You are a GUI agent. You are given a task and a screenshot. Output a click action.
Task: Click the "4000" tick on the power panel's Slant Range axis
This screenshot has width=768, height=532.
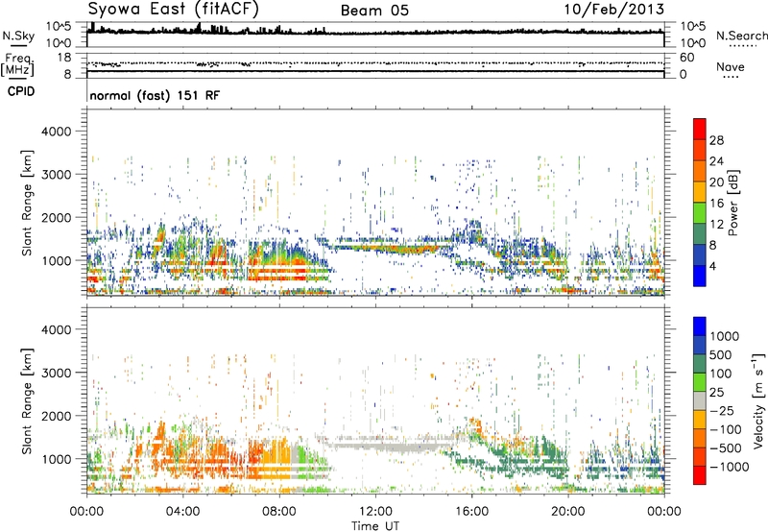coord(56,132)
